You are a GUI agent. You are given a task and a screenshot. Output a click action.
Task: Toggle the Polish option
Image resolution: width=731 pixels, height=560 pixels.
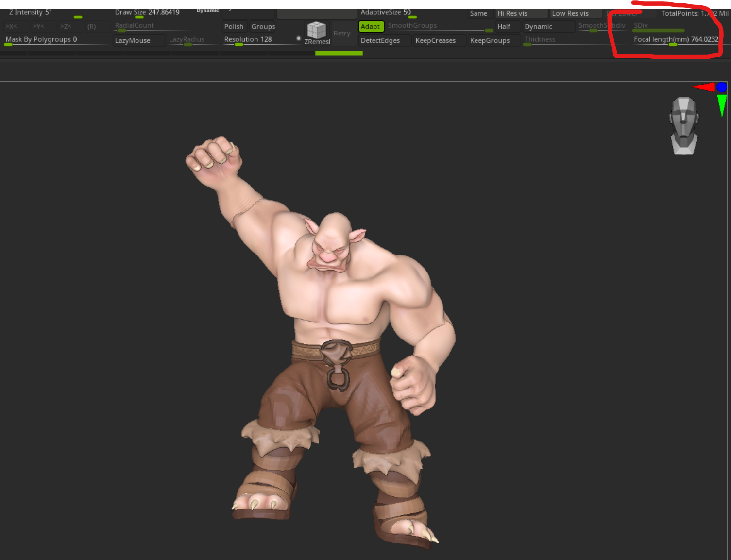[x=234, y=27]
